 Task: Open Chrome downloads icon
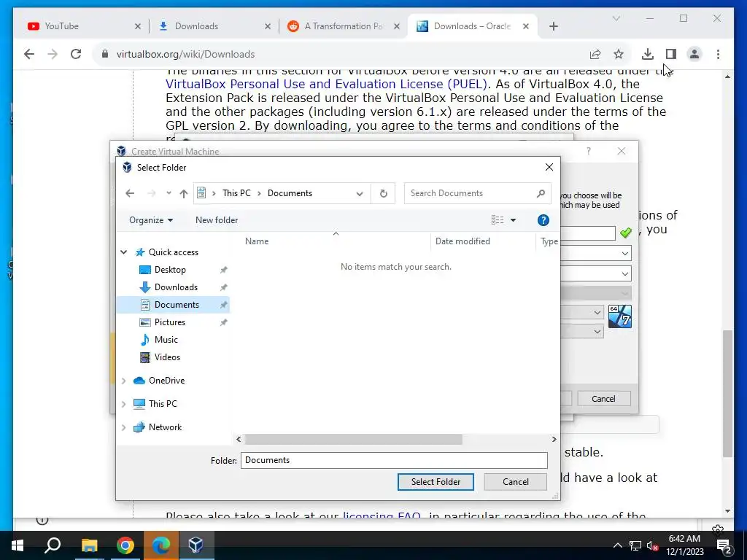tap(648, 54)
